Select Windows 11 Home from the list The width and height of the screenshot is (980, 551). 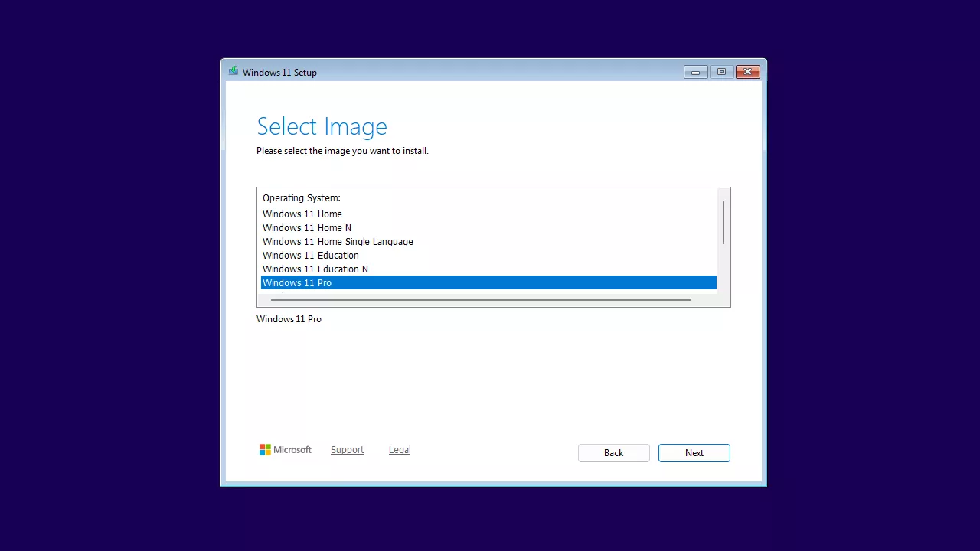tap(302, 214)
